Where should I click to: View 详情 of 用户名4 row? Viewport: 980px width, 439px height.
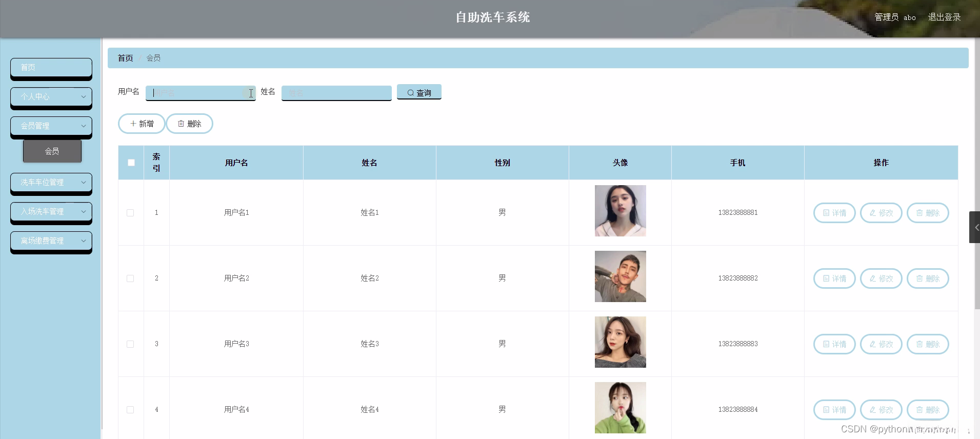tap(834, 410)
